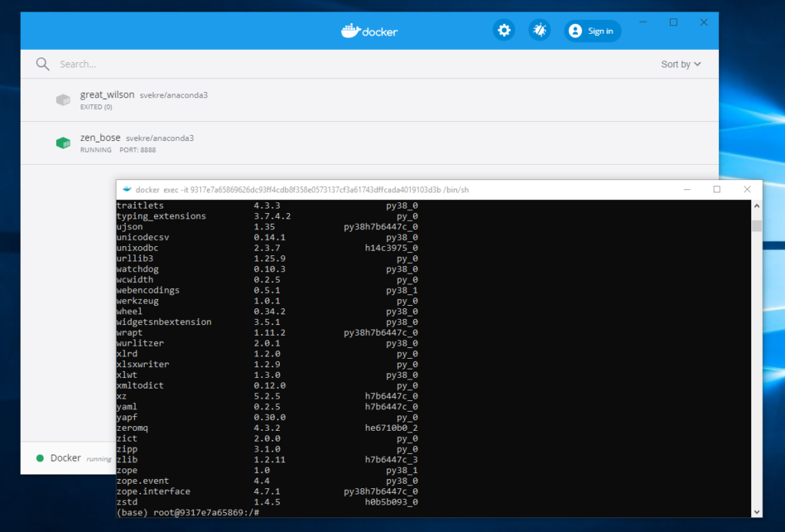The height and width of the screenshot is (532, 785).
Task: Click the unicodecsv package name
Action: tap(143, 237)
